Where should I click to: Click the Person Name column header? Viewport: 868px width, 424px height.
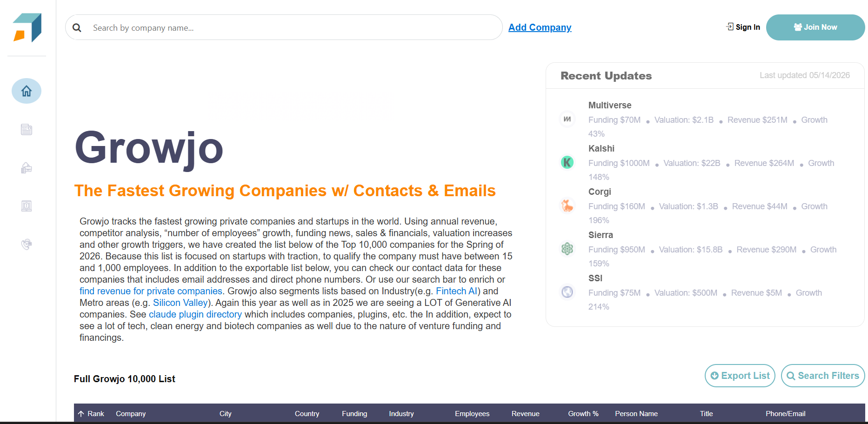pyautogui.click(x=636, y=414)
